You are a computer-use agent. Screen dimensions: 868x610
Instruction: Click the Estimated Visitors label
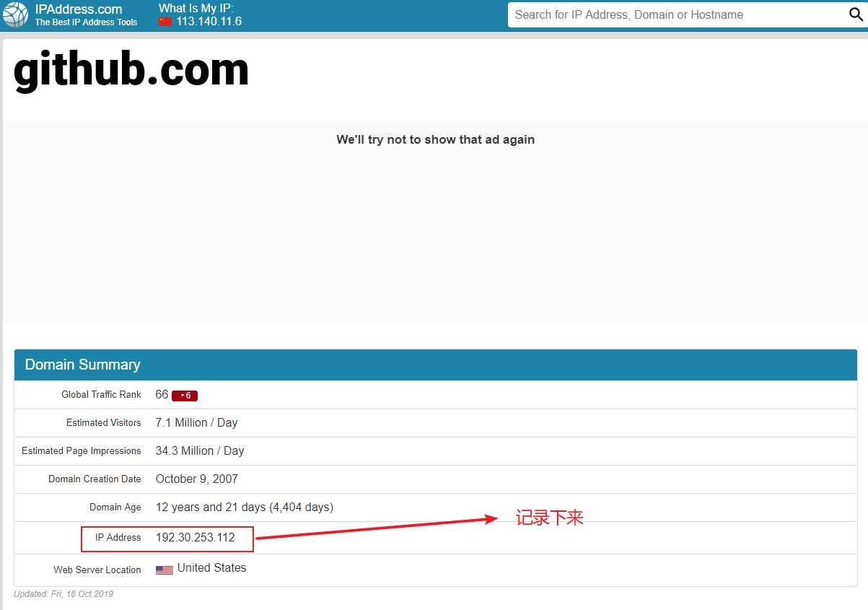click(104, 423)
